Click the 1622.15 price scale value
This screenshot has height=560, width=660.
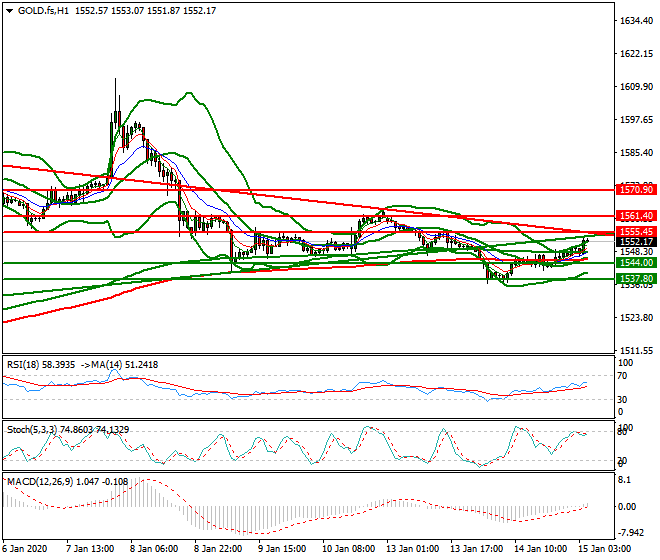tap(636, 53)
